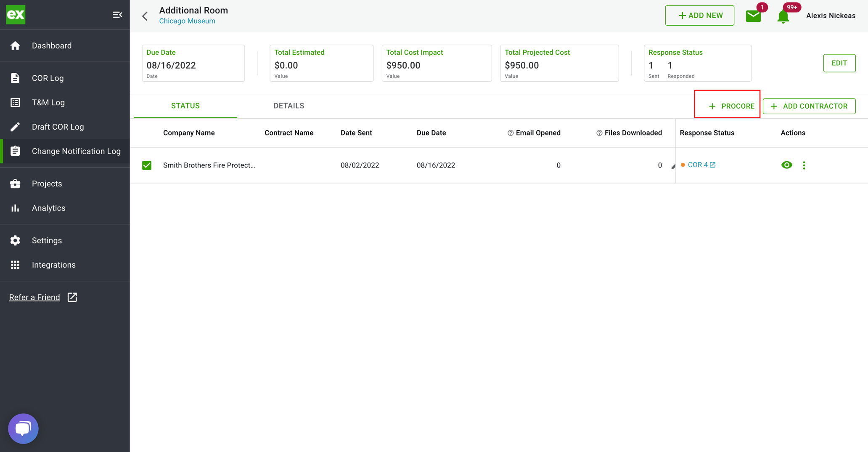Open the row's three-dot actions menu

click(x=804, y=165)
